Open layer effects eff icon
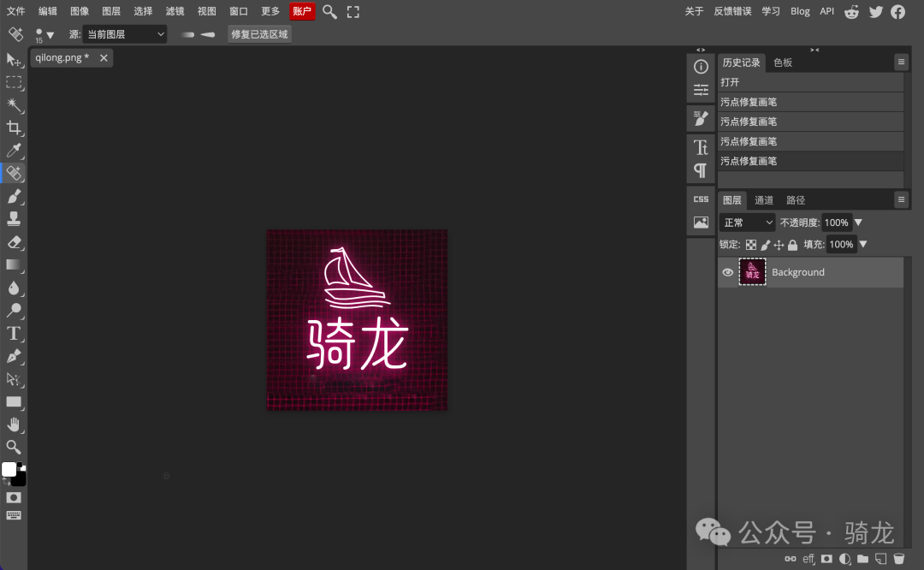924x570 pixels. (x=808, y=558)
